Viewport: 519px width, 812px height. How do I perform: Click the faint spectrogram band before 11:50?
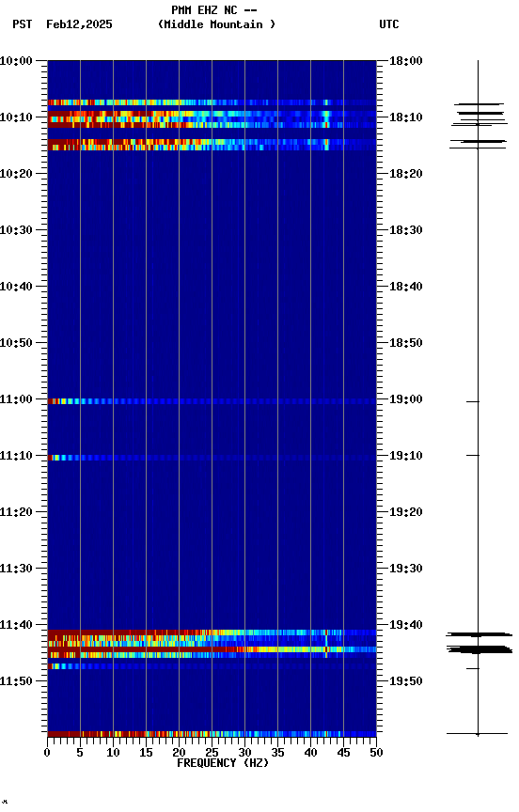[x=212, y=666]
